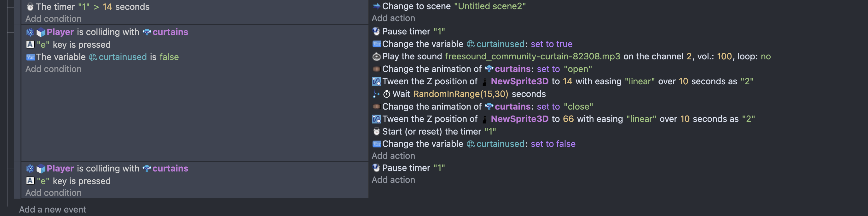
Task: Click Add action below Change to scene
Action: [393, 18]
